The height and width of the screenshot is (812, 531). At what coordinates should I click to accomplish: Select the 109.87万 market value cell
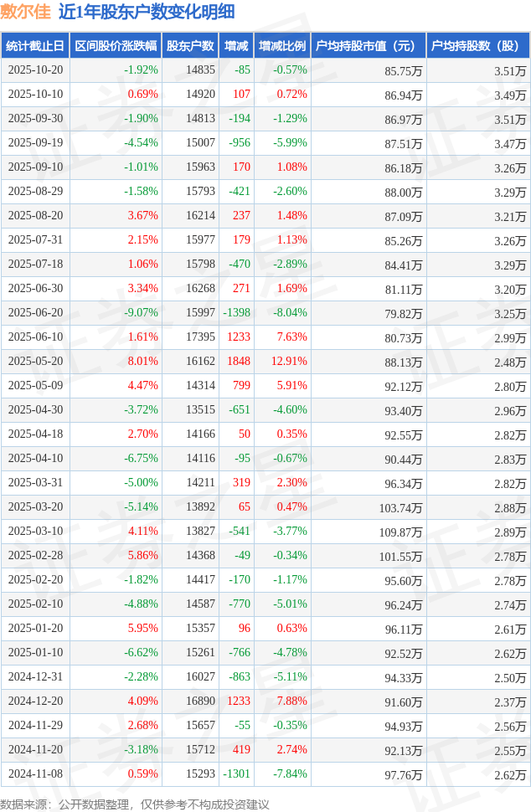click(x=400, y=532)
